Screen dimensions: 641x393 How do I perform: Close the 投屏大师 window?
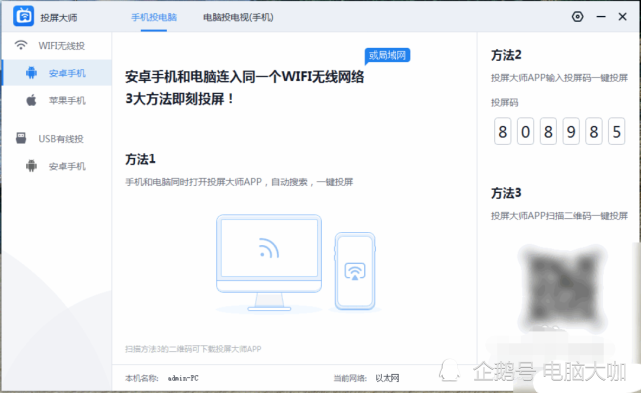[x=622, y=17]
